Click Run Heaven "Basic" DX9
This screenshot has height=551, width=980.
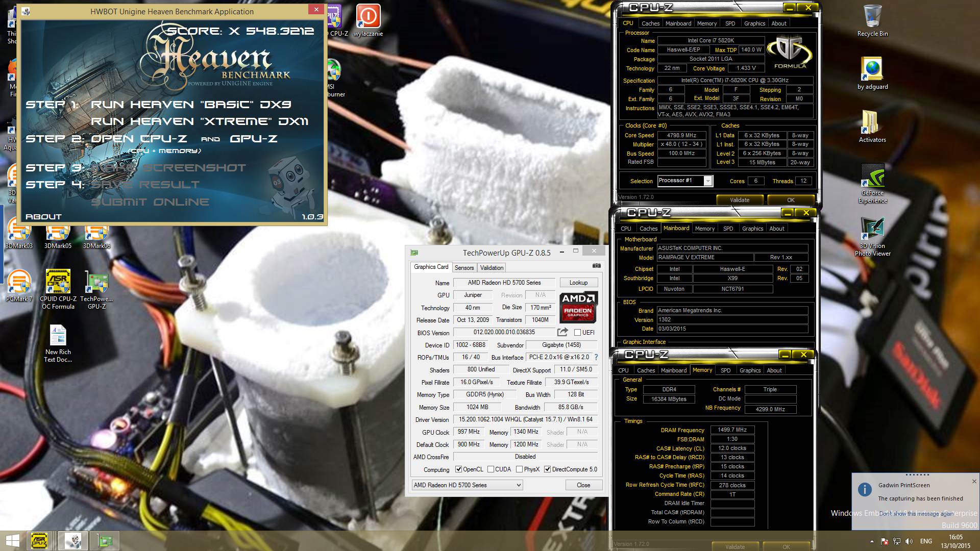pos(191,104)
